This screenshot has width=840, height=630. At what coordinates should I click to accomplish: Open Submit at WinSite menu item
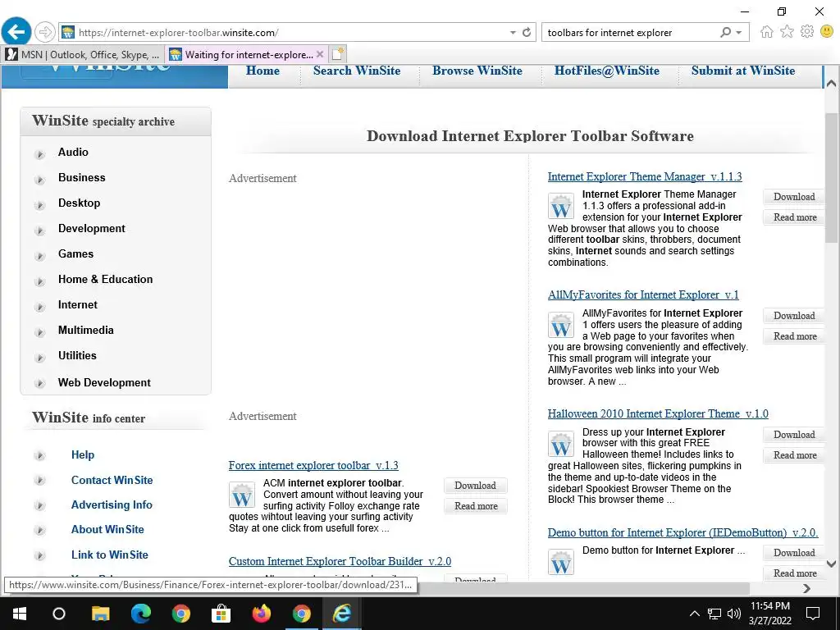[x=743, y=71]
